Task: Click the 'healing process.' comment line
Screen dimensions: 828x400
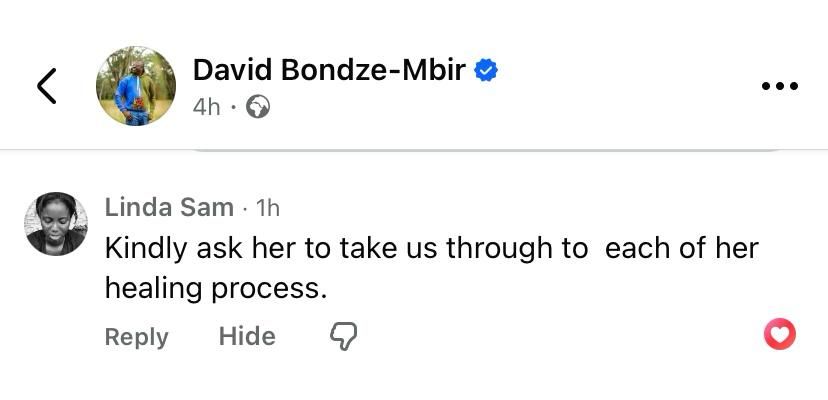Action: (216, 288)
